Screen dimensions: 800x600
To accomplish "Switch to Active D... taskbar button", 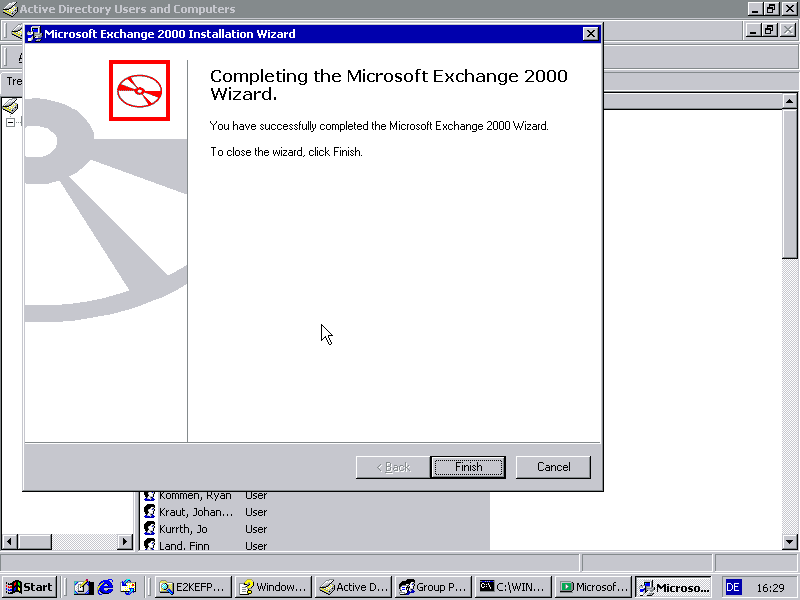I will point(354,587).
